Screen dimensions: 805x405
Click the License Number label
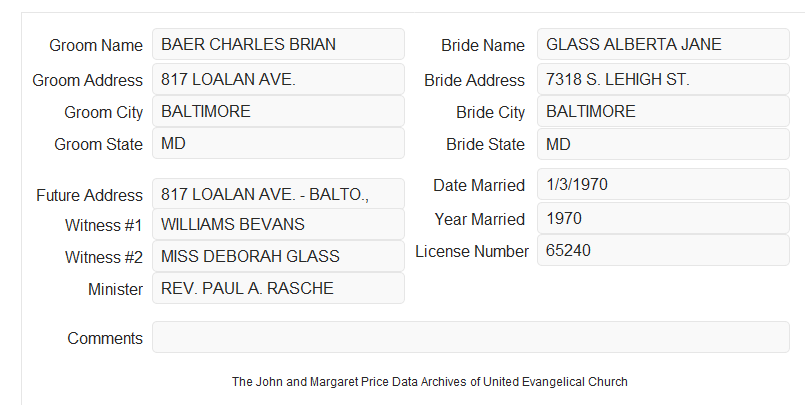[472, 252]
